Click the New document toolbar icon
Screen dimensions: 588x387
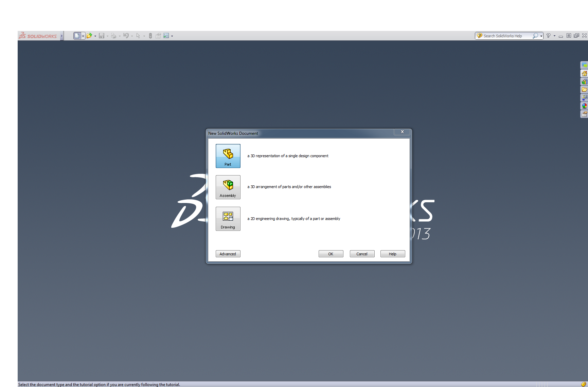[x=77, y=36]
